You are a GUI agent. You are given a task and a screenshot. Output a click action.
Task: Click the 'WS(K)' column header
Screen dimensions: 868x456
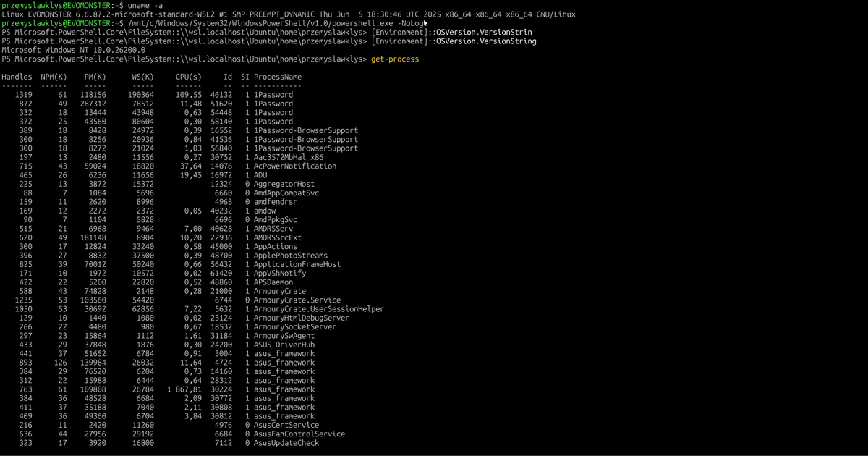(142, 77)
